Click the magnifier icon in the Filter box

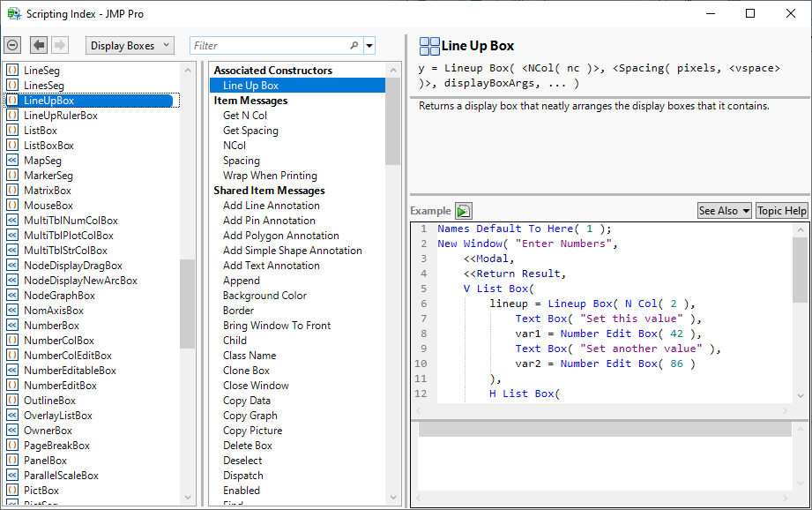(354, 45)
